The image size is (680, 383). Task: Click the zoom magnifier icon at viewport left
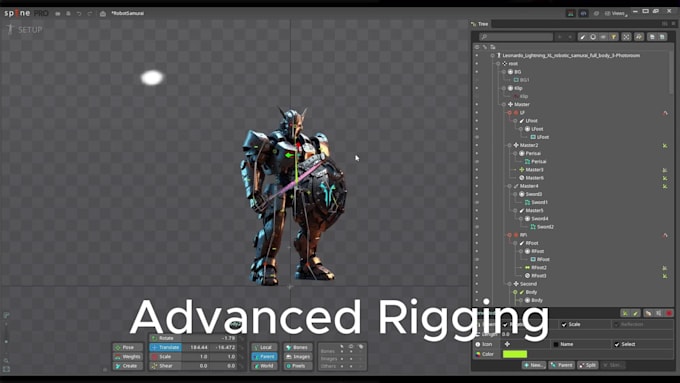point(6,360)
